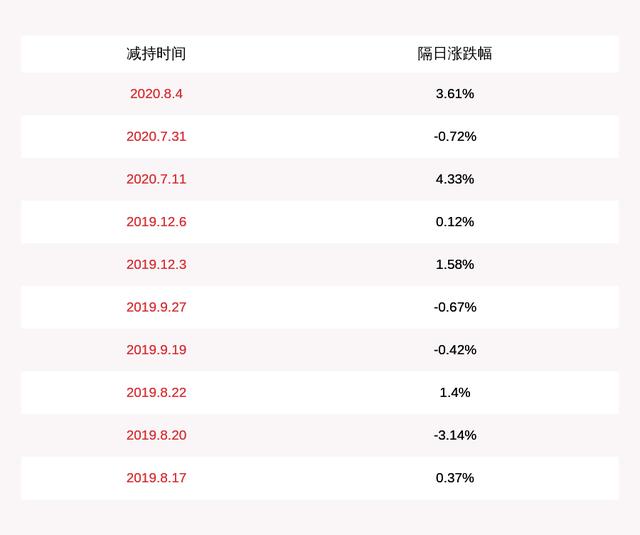Viewport: 640px width, 535px height.
Task: Select the 0.12% change cell
Action: pyautogui.click(x=455, y=222)
